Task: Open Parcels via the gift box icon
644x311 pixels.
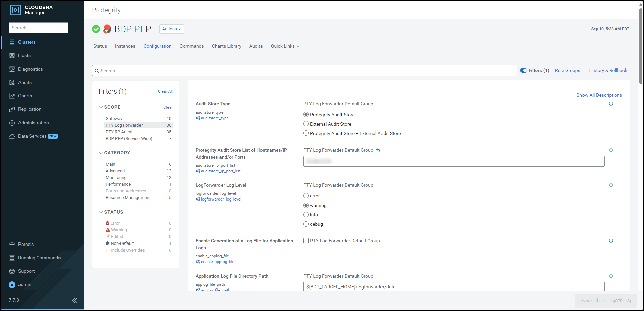Action: click(x=12, y=245)
